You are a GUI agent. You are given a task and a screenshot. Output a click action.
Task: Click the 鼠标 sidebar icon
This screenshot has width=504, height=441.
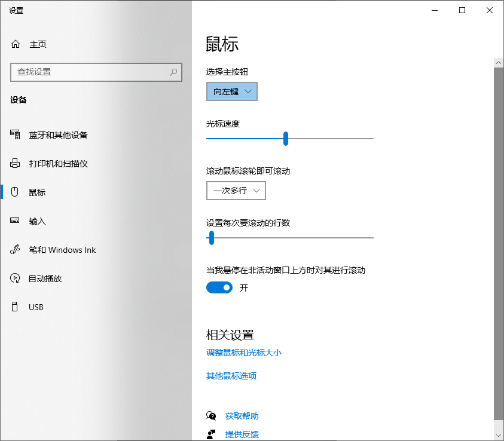14,192
